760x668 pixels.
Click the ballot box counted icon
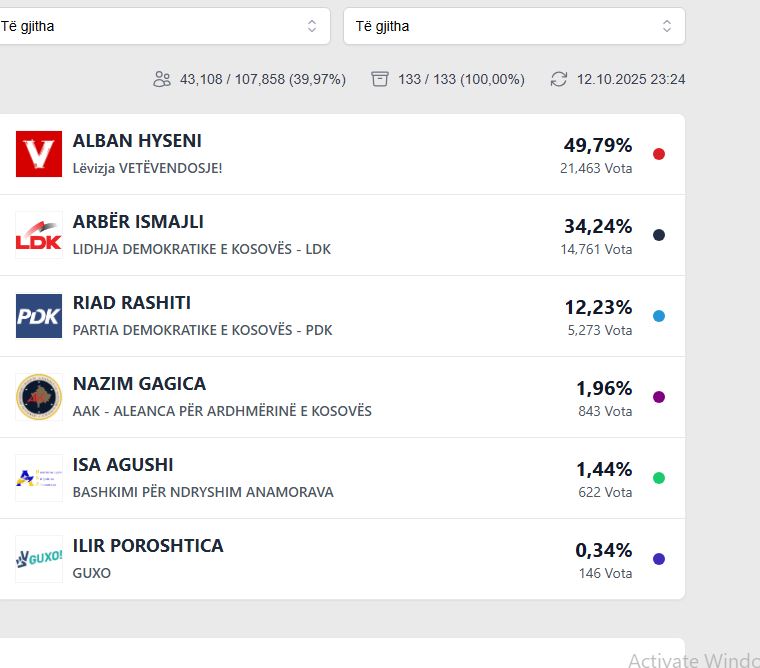pyautogui.click(x=380, y=79)
